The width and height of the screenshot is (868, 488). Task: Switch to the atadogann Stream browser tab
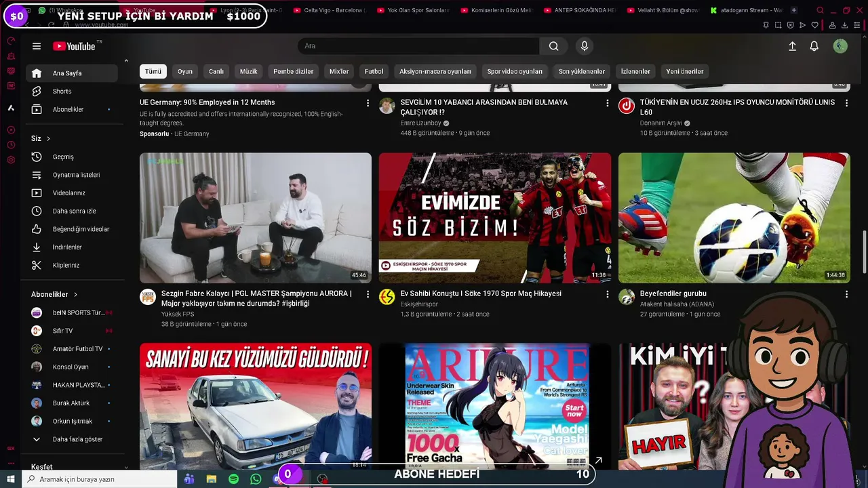[x=746, y=10]
